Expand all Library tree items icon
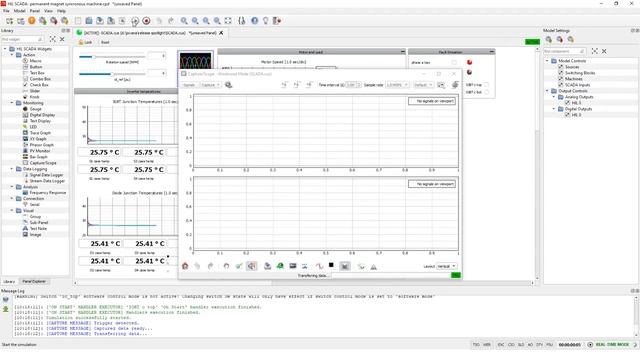 [x=53, y=39]
